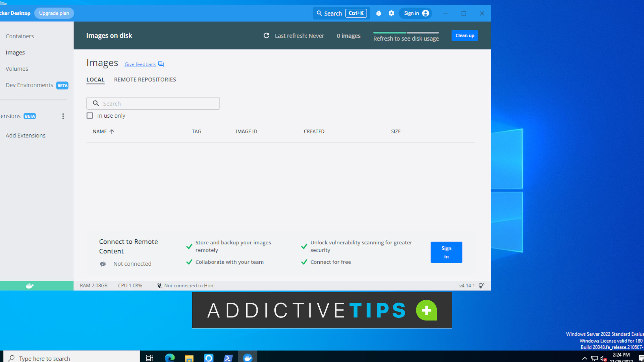Viewport: 644px width, 362px height.
Task: Click inside the images search field
Action: (x=153, y=103)
